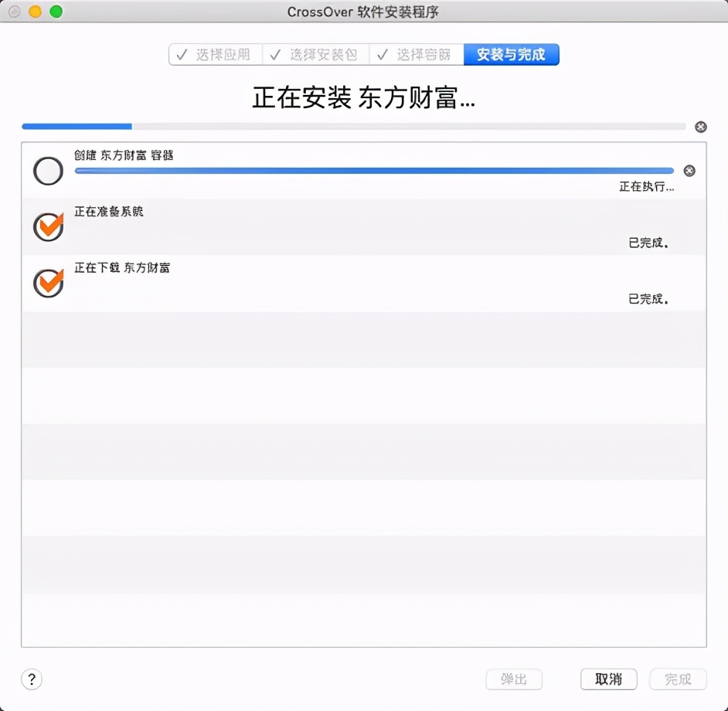Select the 安装与完成 step tab
Screen dimensions: 728x711
(511, 55)
